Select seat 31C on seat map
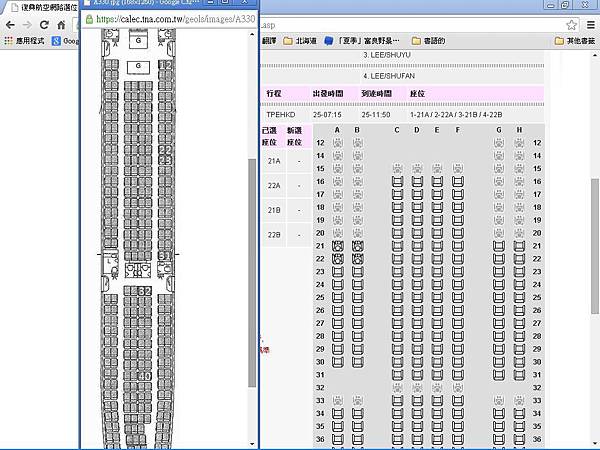Viewport: 600px width, 450px height. click(397, 375)
